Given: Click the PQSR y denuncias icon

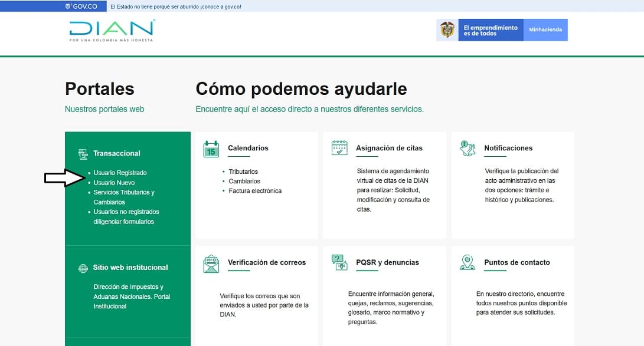Looking at the screenshot, I should [339, 262].
